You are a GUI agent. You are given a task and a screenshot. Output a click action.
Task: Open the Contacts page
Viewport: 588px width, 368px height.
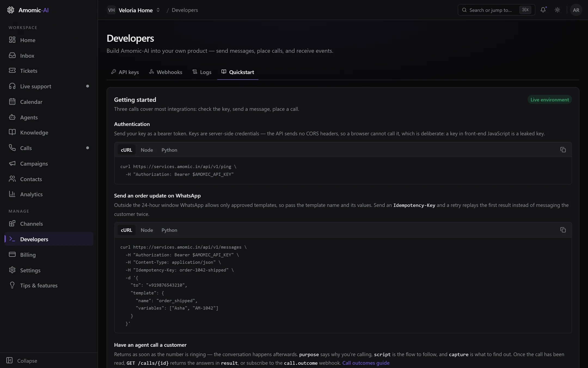coord(49,179)
